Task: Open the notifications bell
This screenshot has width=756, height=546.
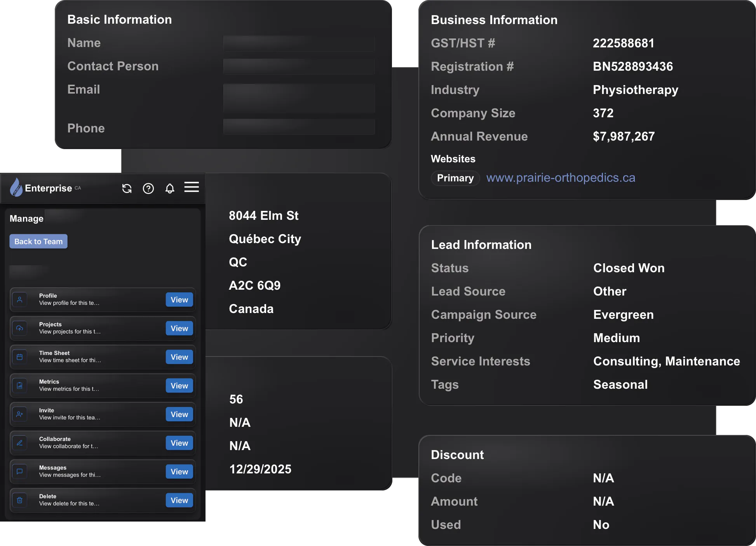Action: tap(170, 189)
